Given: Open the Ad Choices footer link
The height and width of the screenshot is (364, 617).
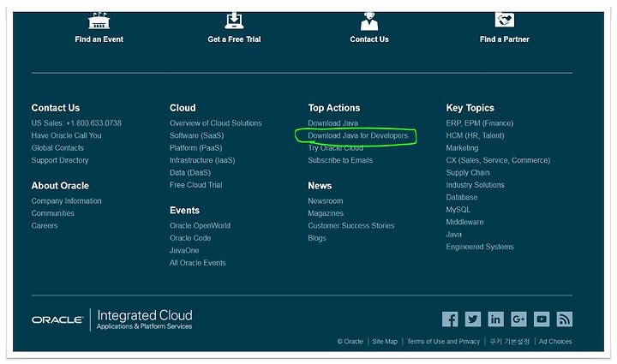Looking at the screenshot, I should click(555, 342).
